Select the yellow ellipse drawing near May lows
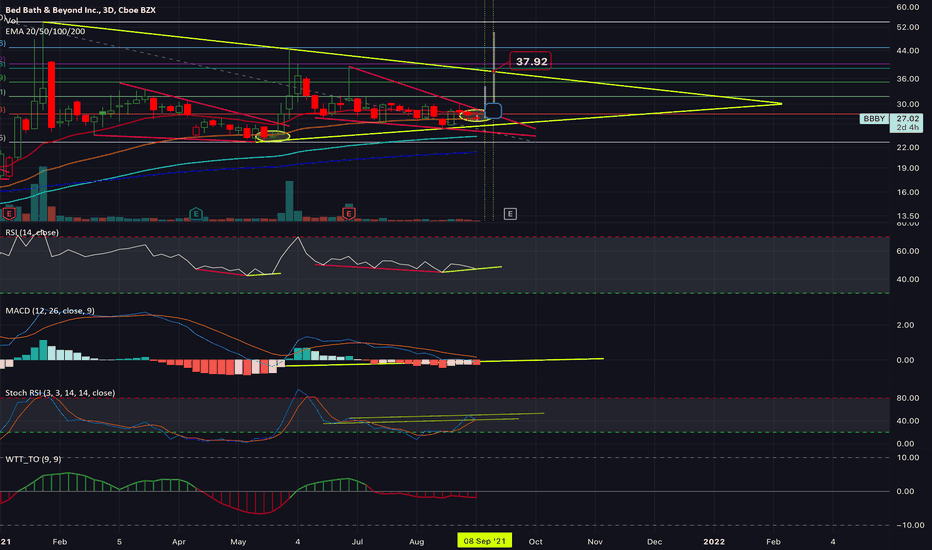The height and width of the screenshot is (550, 932). (x=273, y=136)
